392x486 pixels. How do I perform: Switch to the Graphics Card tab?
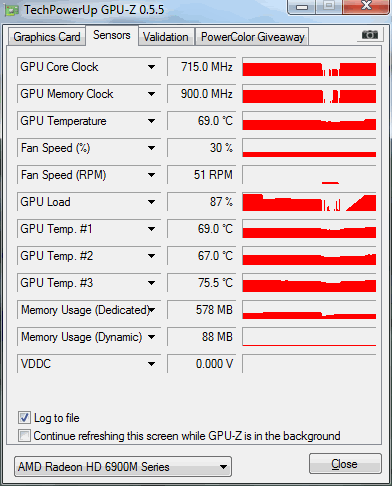point(47,37)
